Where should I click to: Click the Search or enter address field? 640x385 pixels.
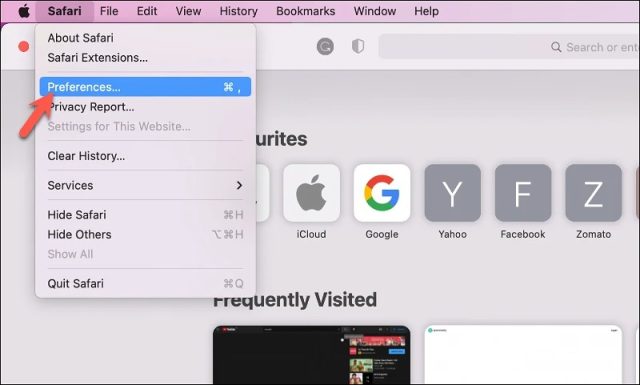509,47
